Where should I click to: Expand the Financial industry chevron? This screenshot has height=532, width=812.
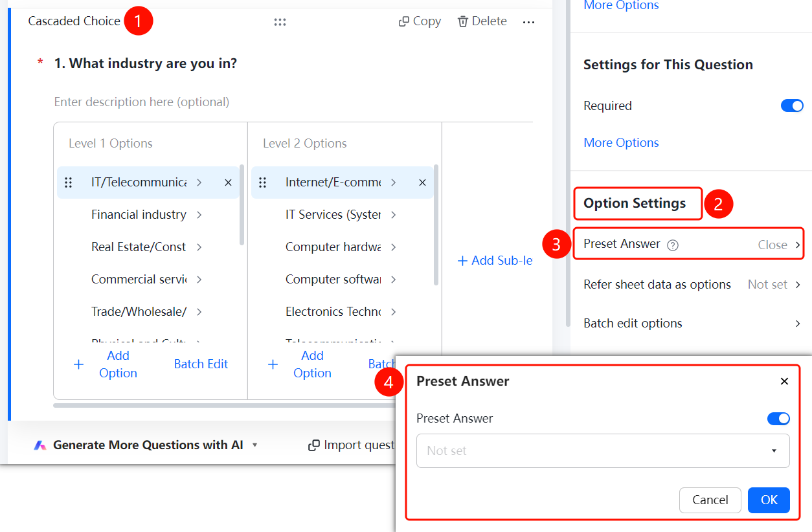coord(199,215)
